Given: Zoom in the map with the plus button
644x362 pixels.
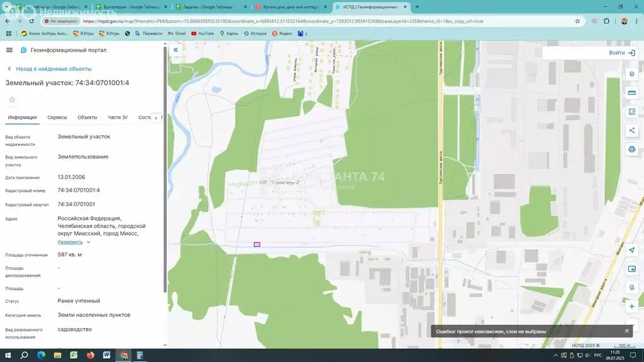Looking at the screenshot, I should coord(631,307).
